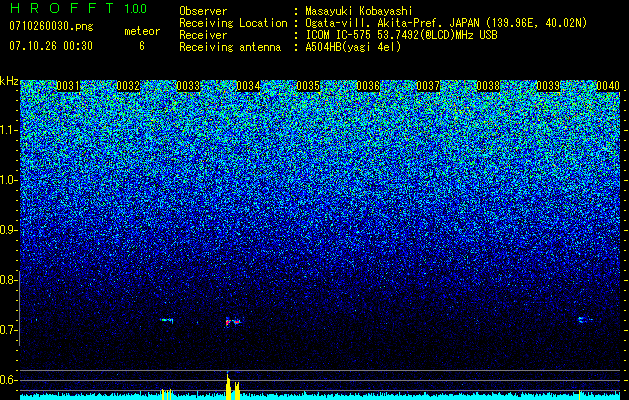Screen dimensions: 629x400
Task: Click the Receiving antenna A504HB text
Action: [353, 47]
